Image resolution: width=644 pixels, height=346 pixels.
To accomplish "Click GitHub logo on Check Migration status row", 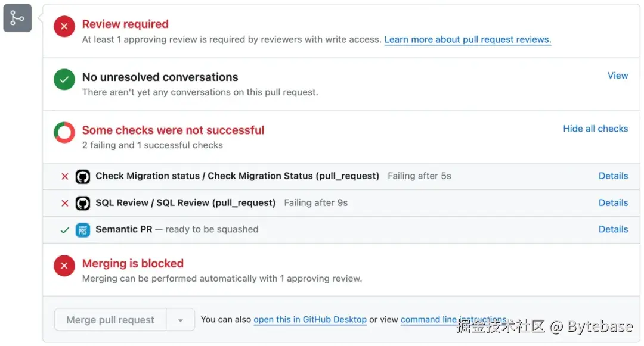I will (83, 176).
